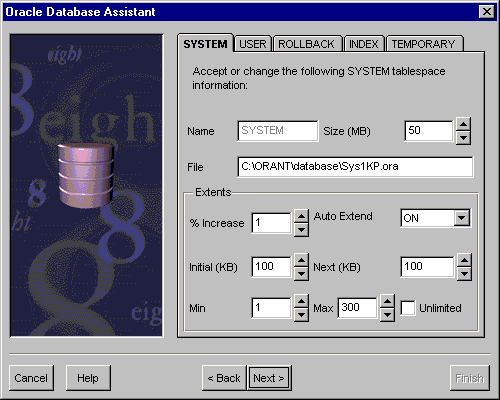This screenshot has height=400, width=500.
Task: Select the SYSTEM tab
Action: tap(205, 43)
